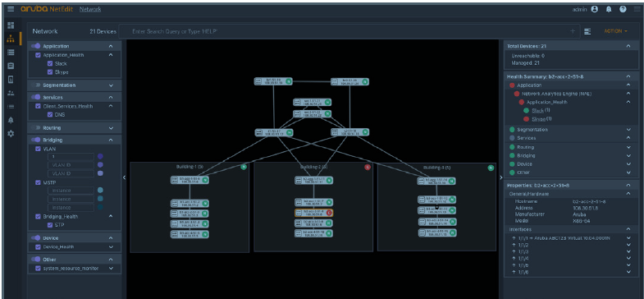Open the ACTION dropdown menu

click(x=615, y=31)
